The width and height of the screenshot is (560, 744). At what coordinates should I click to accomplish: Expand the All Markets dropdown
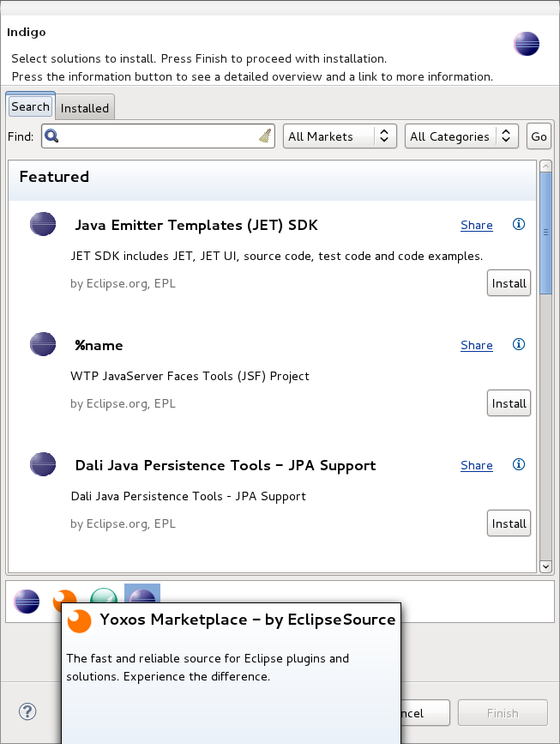[x=340, y=136]
